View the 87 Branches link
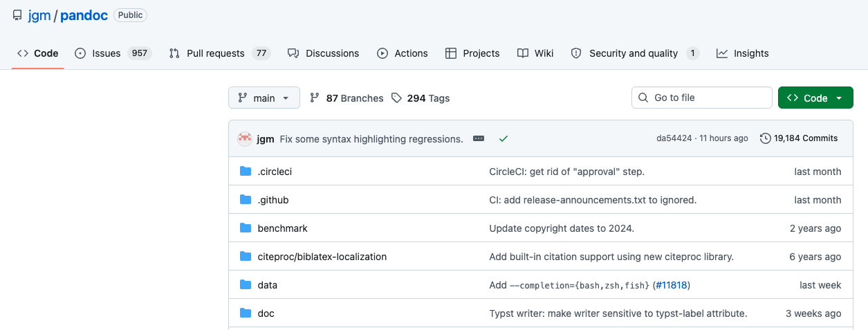The height and width of the screenshot is (330, 868). (x=347, y=98)
